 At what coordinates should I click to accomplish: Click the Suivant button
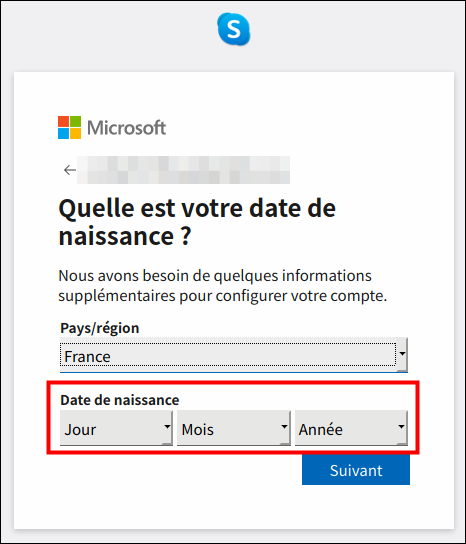[x=356, y=470]
